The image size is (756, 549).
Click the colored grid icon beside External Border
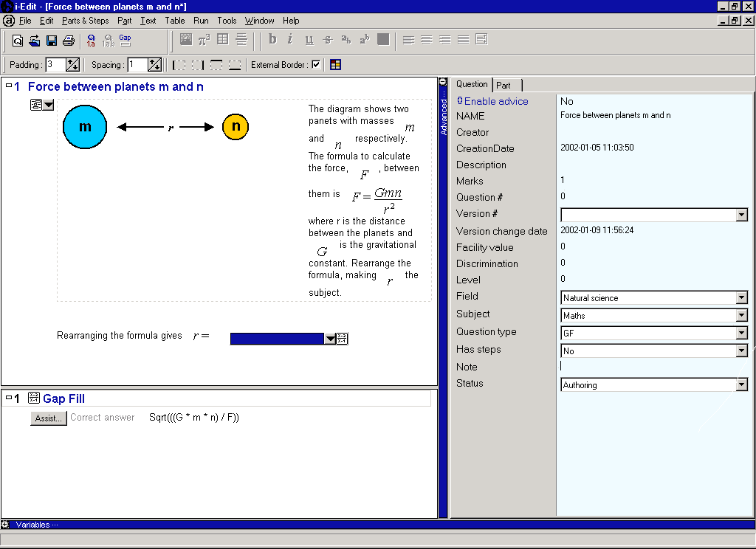[x=335, y=65]
